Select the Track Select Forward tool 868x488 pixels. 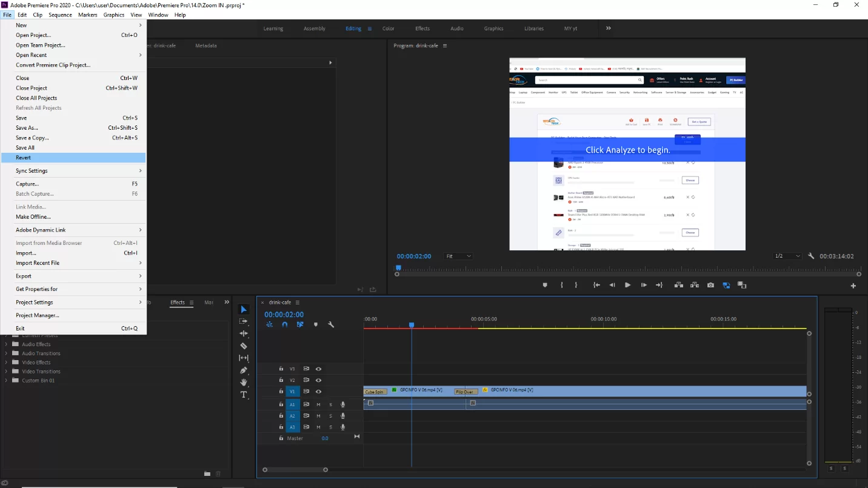pos(244,321)
